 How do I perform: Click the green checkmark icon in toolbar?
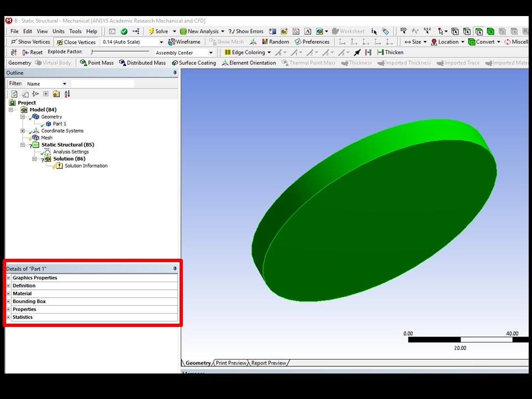tap(124, 31)
